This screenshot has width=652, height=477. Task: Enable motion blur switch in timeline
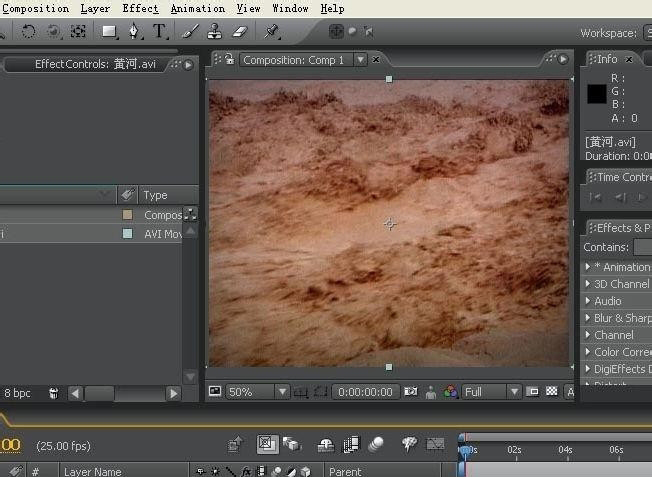[x=376, y=444]
